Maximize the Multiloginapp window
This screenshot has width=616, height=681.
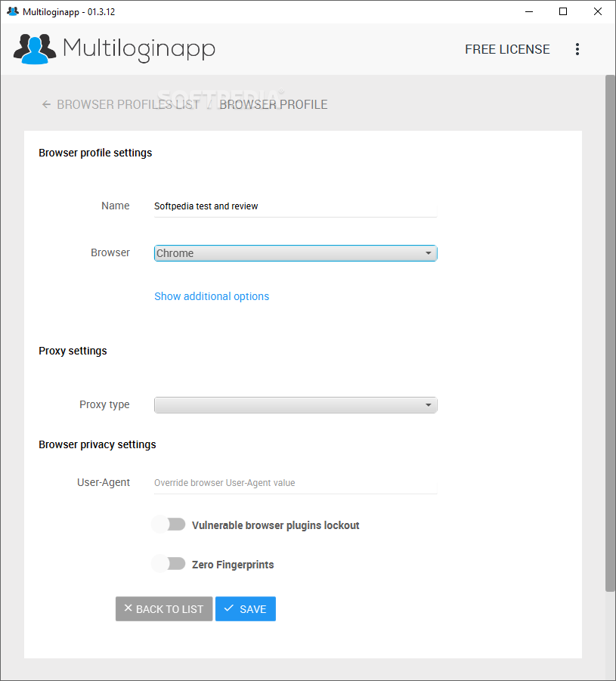pyautogui.click(x=563, y=12)
